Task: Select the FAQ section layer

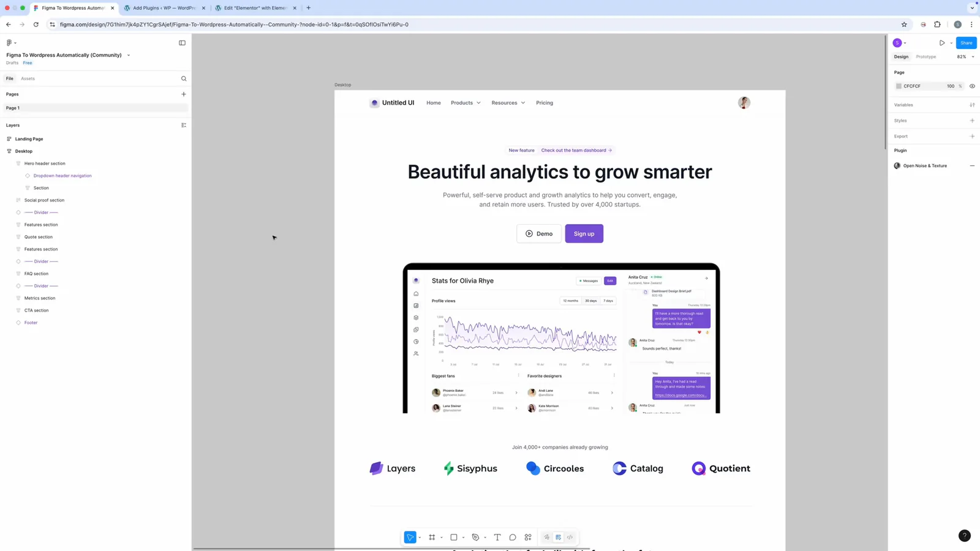Action: (x=36, y=274)
